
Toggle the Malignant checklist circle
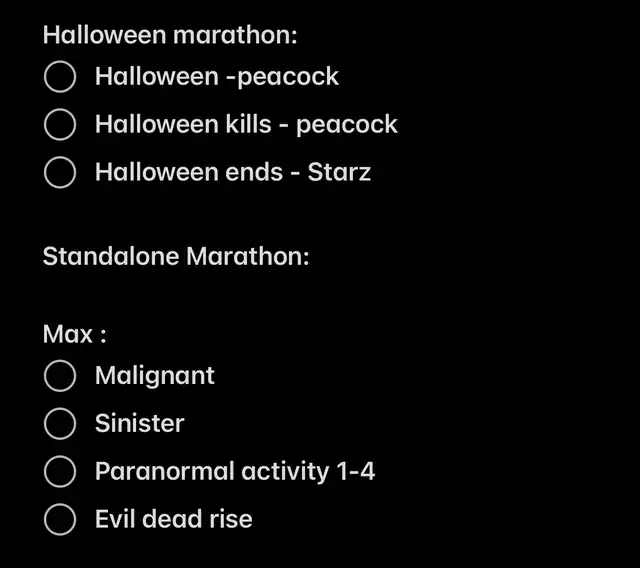click(x=60, y=375)
